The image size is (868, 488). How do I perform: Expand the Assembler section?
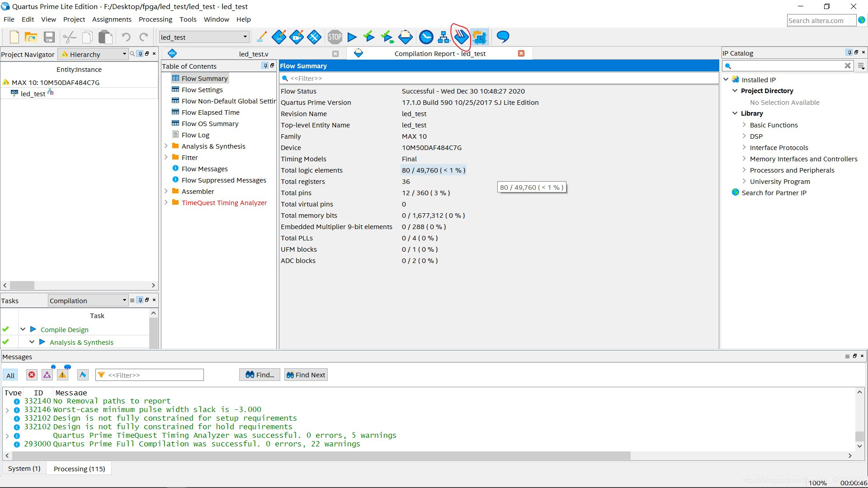click(x=166, y=191)
